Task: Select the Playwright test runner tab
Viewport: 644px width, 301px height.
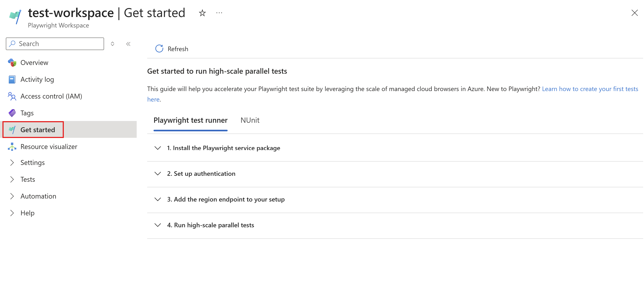Action: [190, 120]
